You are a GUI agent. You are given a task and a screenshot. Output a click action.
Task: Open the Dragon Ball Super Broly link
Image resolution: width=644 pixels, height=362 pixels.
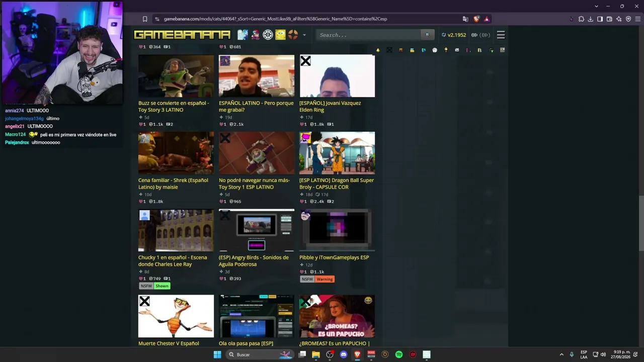(x=337, y=184)
